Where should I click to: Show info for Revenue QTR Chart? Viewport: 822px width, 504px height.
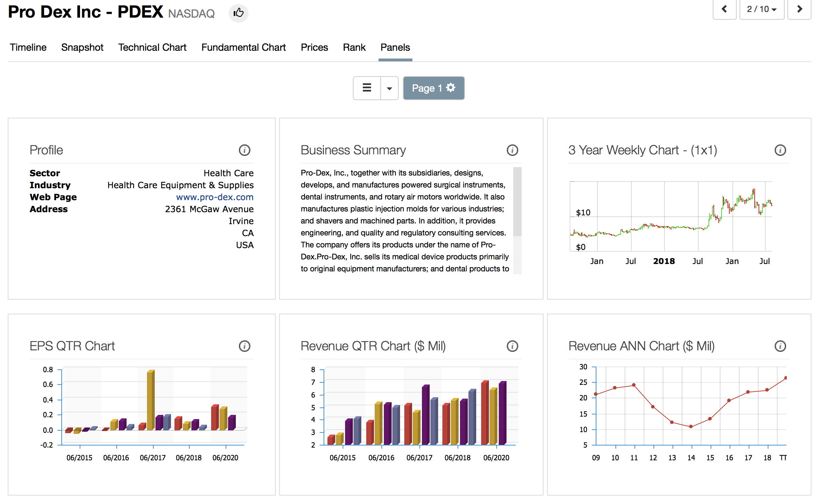point(512,346)
